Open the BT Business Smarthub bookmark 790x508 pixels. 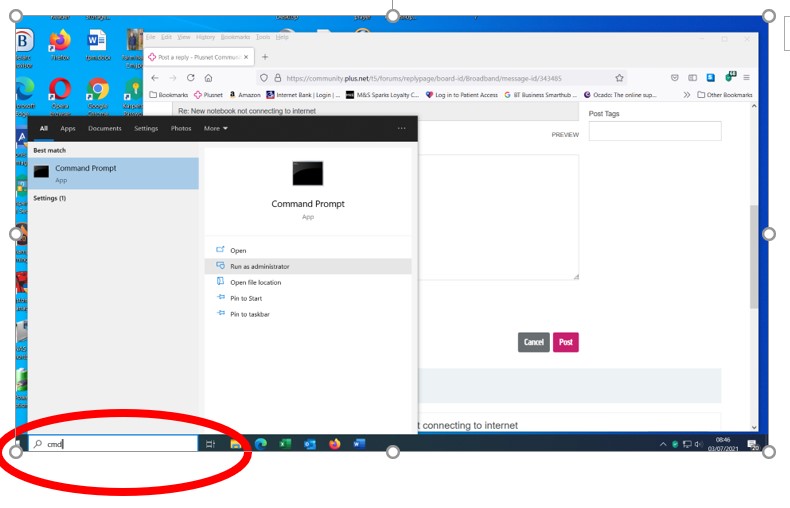click(541, 95)
